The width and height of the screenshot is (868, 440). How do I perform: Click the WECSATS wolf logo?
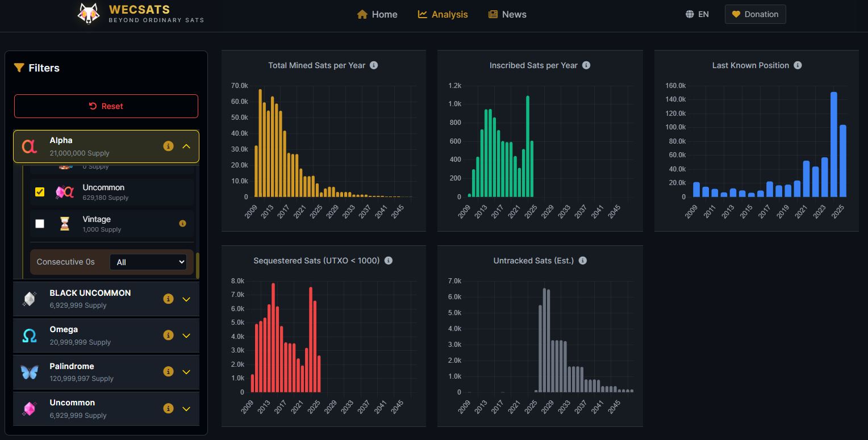[x=89, y=14]
